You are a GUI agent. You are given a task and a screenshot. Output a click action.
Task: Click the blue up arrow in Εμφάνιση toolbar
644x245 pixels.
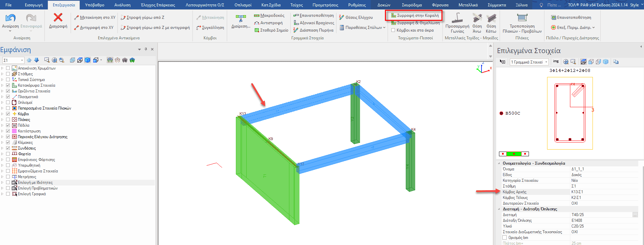click(x=29, y=60)
